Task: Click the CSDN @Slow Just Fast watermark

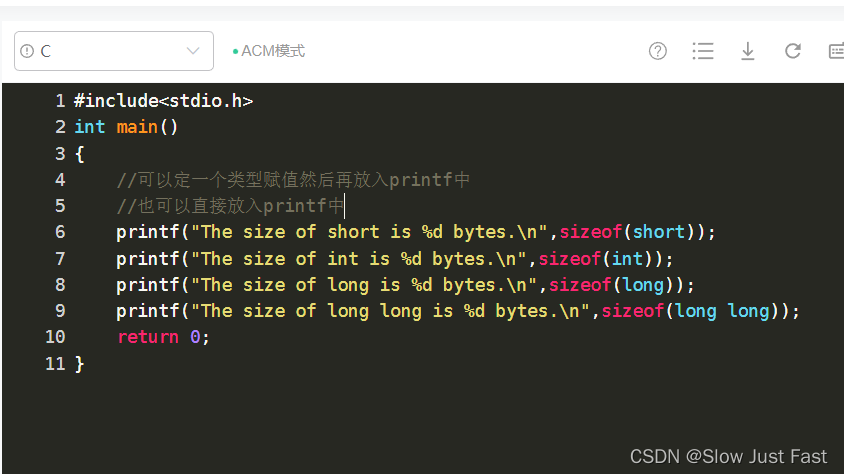Action: pyautogui.click(x=728, y=456)
